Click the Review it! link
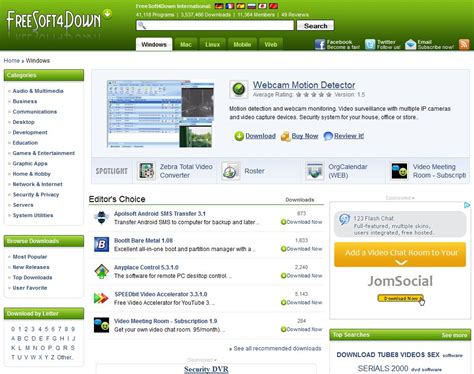The height and width of the screenshot is (374, 474). coord(349,136)
